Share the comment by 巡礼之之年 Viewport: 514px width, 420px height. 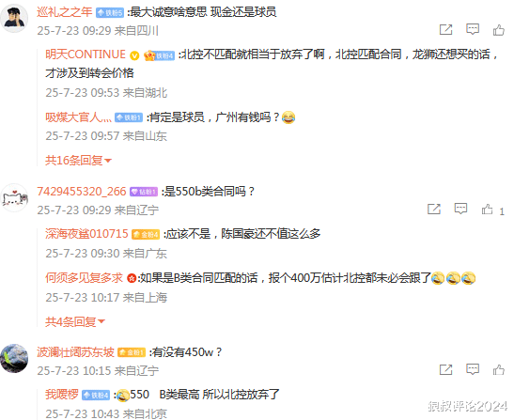tap(445, 30)
